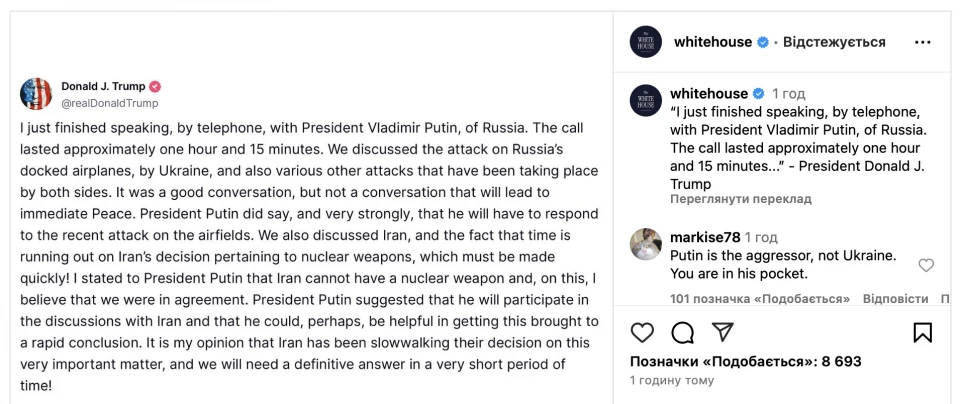
Task: Click the blue verified badge in header
Action: pos(763,42)
